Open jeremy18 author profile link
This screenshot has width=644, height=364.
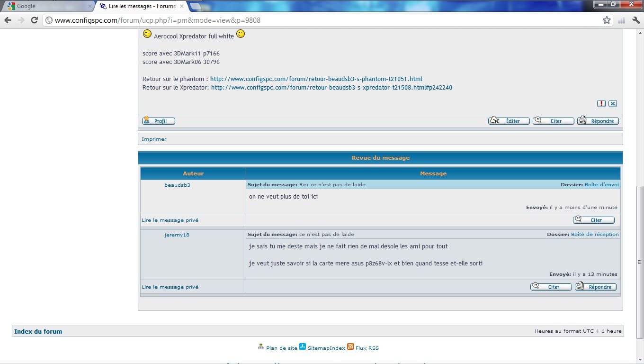[x=177, y=235]
